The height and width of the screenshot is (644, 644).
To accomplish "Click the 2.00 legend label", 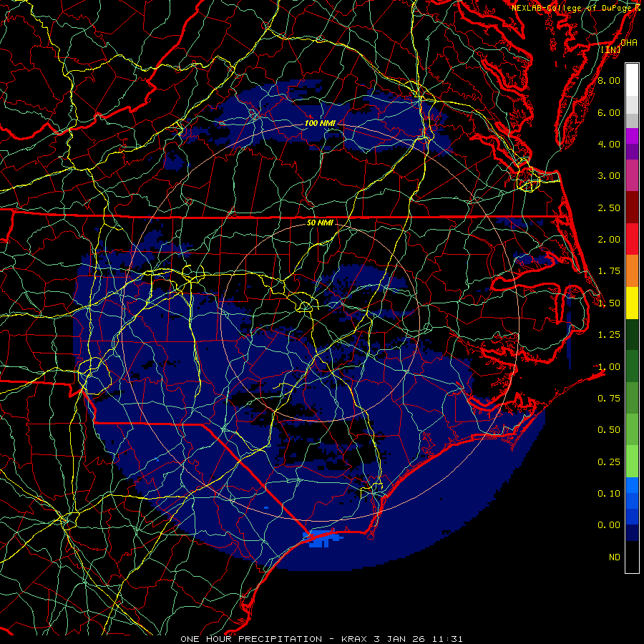I will 609,240.
